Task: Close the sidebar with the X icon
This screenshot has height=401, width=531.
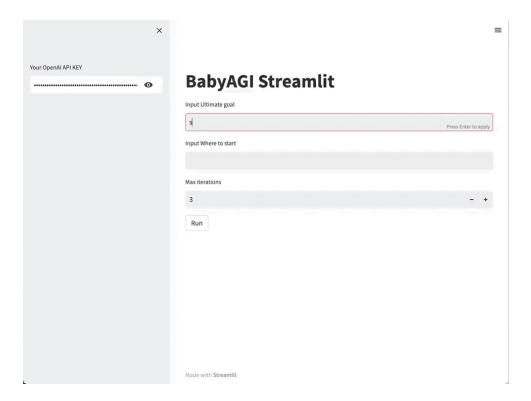Action: pyautogui.click(x=159, y=30)
